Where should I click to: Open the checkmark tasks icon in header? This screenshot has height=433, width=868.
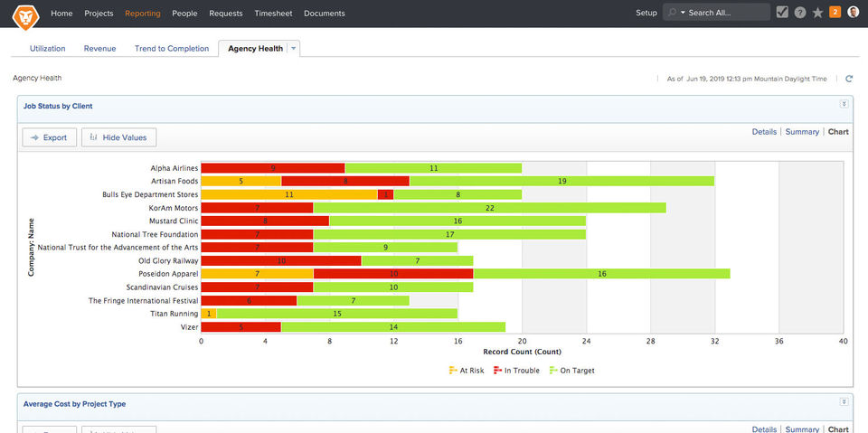[781, 13]
